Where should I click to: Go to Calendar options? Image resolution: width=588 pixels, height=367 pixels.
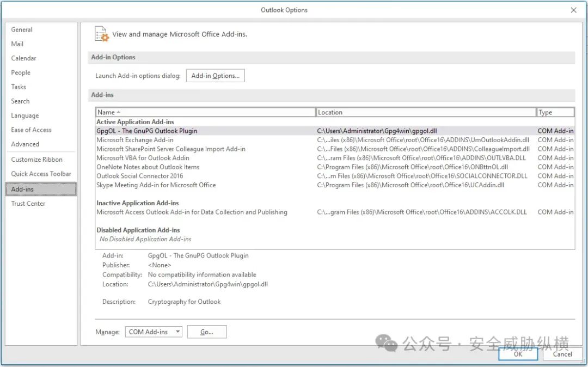[23, 58]
